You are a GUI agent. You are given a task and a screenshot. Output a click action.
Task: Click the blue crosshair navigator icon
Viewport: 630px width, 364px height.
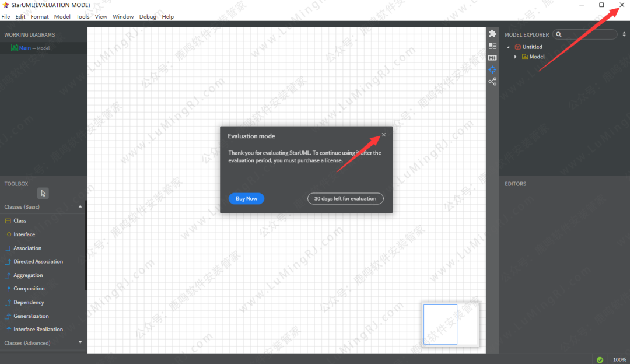492,69
